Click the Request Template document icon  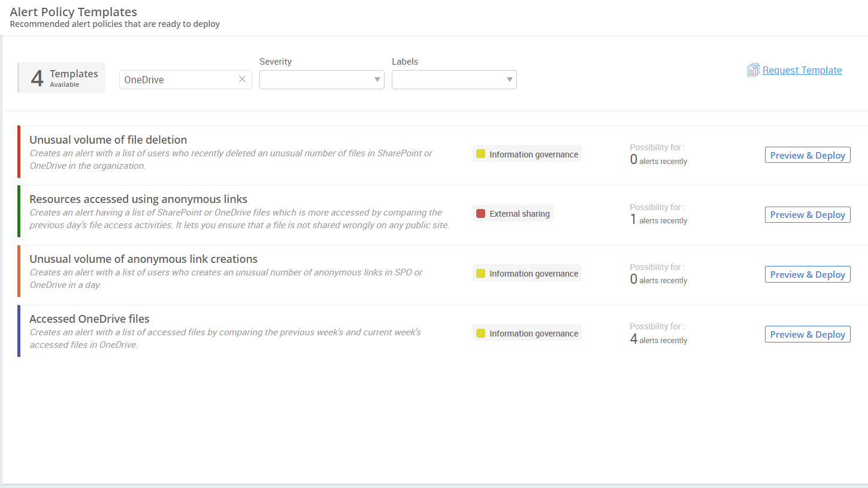click(753, 70)
